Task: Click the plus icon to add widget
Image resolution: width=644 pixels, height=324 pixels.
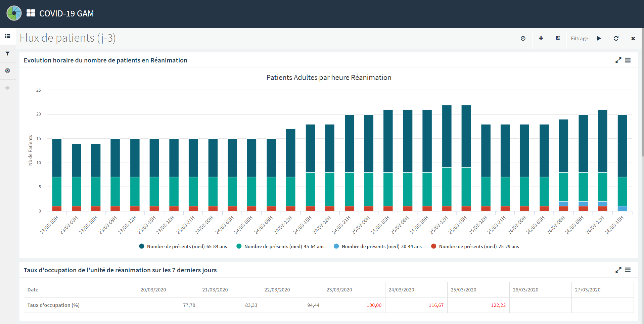Action: 541,39
